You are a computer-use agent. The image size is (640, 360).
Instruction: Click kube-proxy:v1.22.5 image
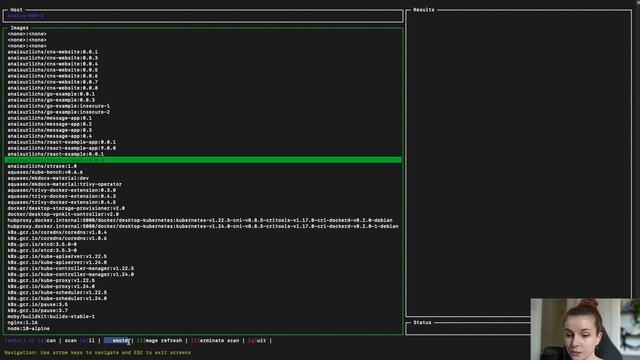pos(51,280)
